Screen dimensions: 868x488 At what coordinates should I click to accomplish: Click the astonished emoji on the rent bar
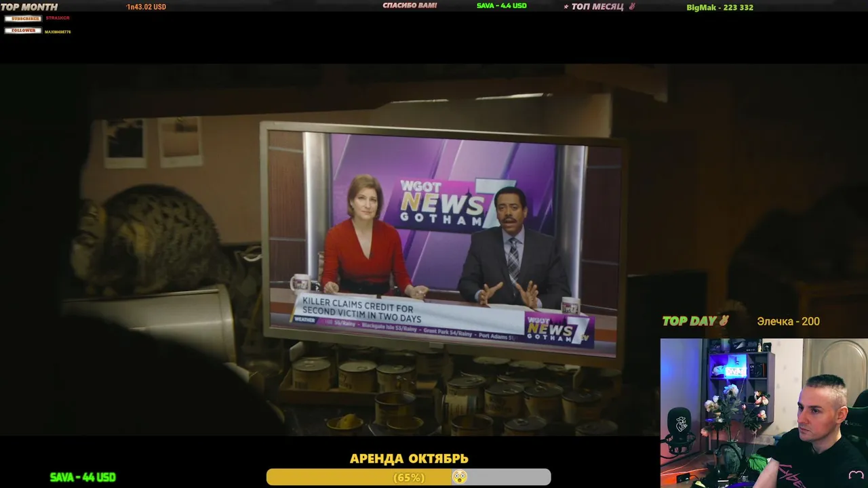460,477
